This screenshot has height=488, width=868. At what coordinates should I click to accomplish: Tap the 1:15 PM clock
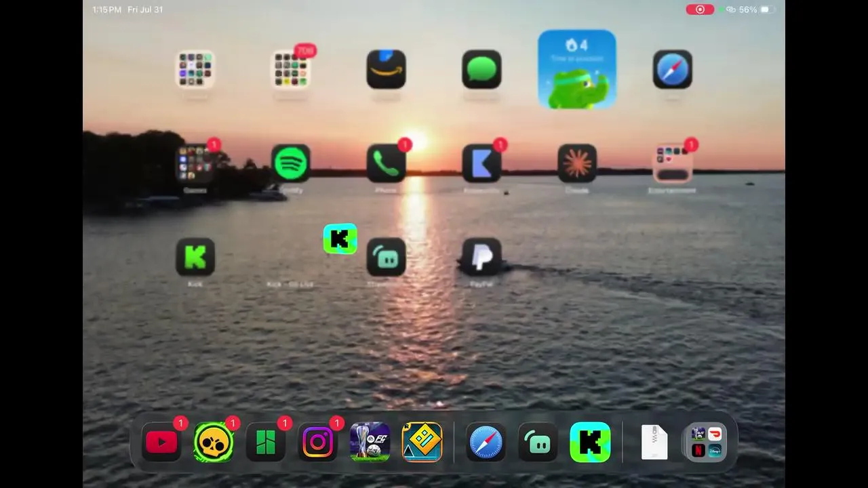(107, 9)
